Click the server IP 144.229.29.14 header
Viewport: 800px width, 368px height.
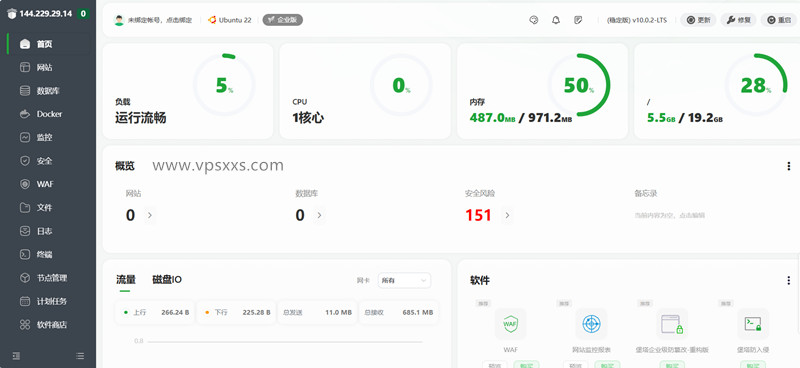[45, 14]
